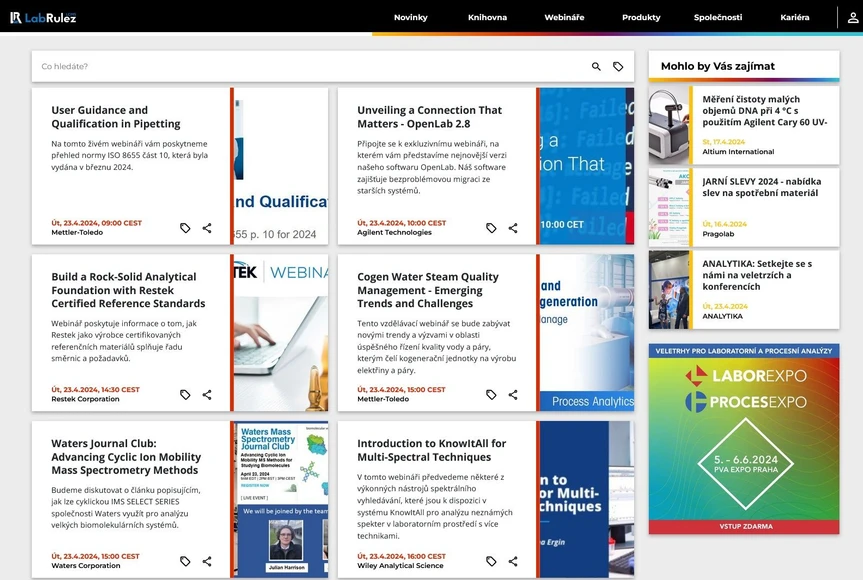Share the OpenLab 2.8 webinar via its share icon
This screenshot has width=863, height=580.
[x=512, y=227]
